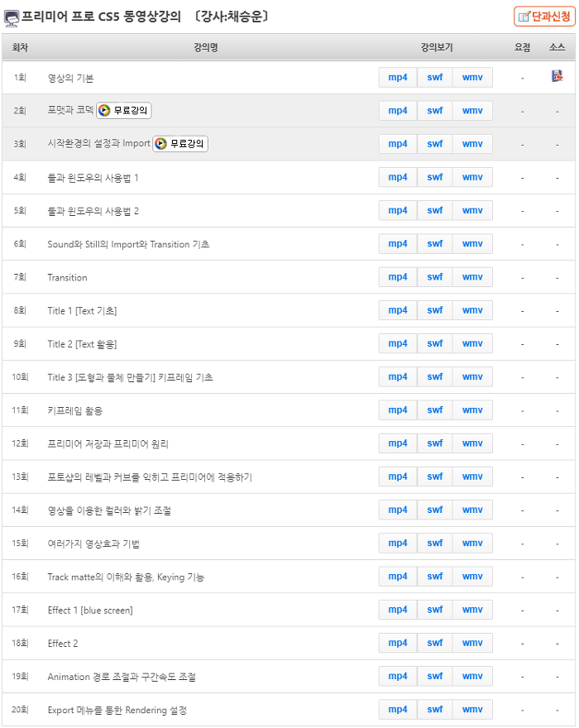Click the monitor icon beside the course title

(x=12, y=17)
